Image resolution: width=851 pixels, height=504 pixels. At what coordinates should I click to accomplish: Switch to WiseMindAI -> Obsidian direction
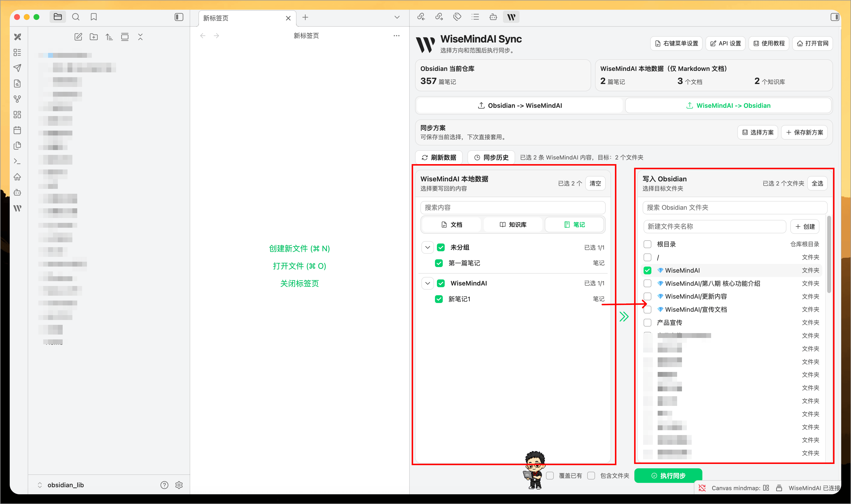728,106
